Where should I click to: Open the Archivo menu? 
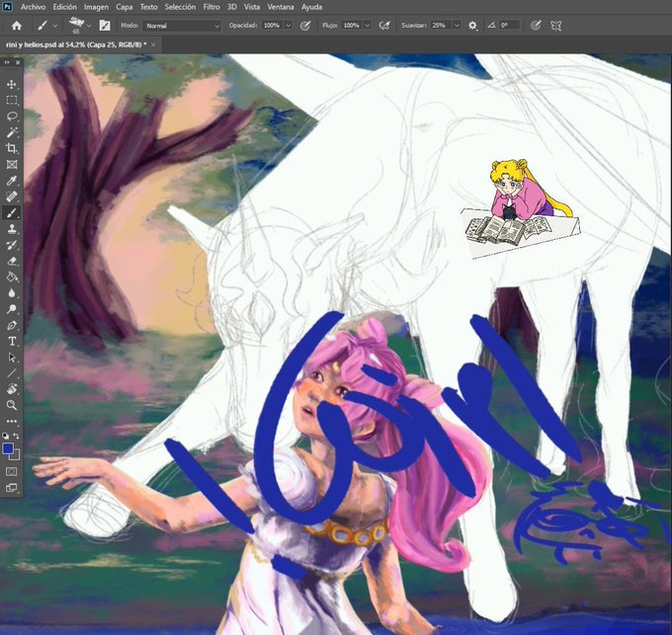(33, 7)
